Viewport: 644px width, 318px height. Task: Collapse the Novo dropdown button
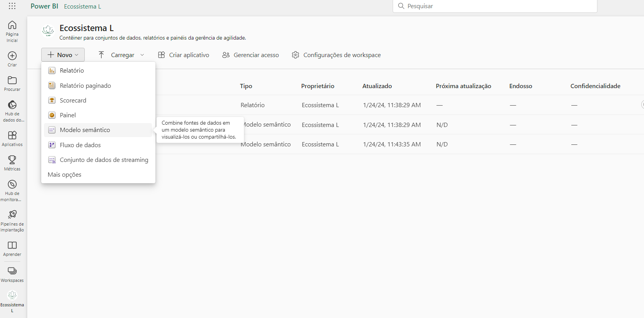[x=63, y=55]
